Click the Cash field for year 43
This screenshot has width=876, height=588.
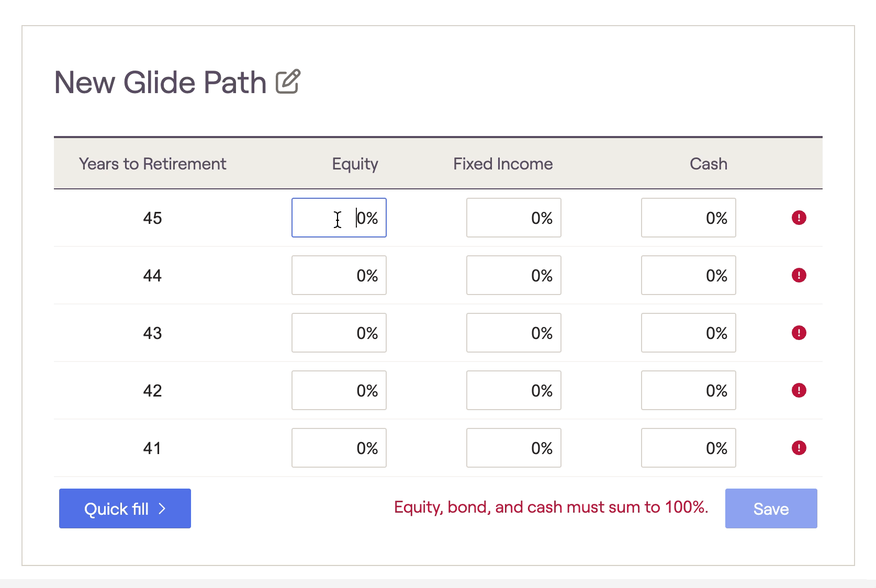tap(688, 333)
